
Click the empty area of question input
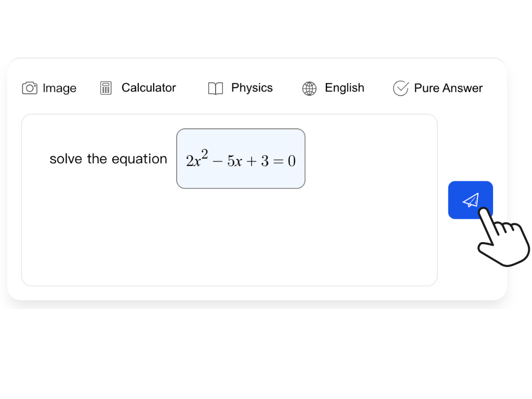tap(229, 239)
